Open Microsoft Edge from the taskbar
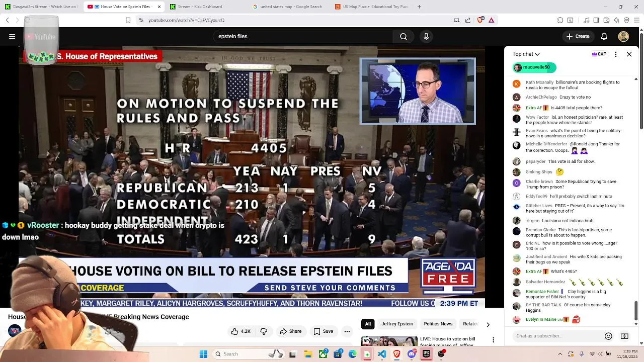The height and width of the screenshot is (362, 644). (x=353, y=354)
